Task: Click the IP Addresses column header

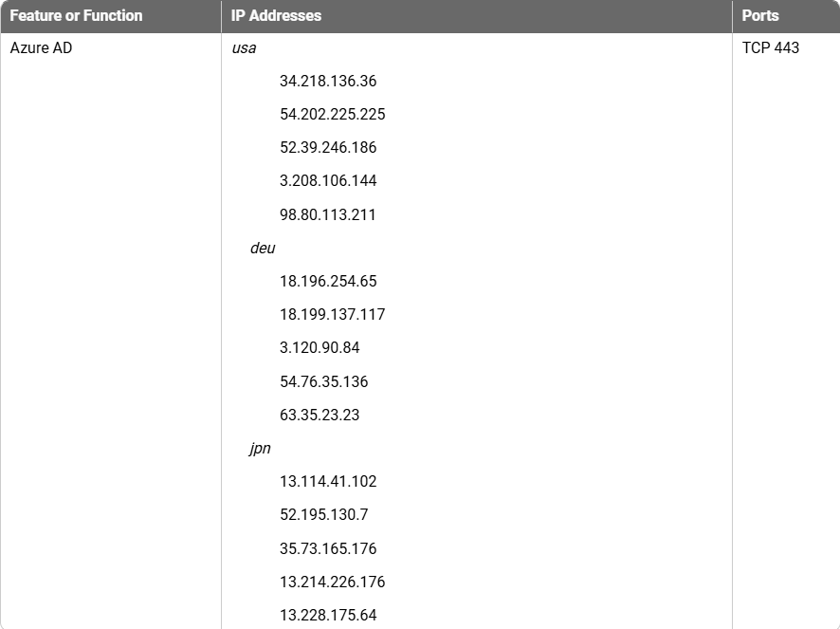Action: tap(276, 15)
